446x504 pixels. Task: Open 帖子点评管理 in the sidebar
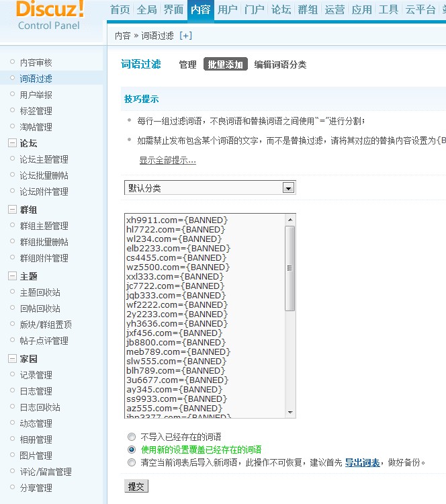(x=44, y=341)
